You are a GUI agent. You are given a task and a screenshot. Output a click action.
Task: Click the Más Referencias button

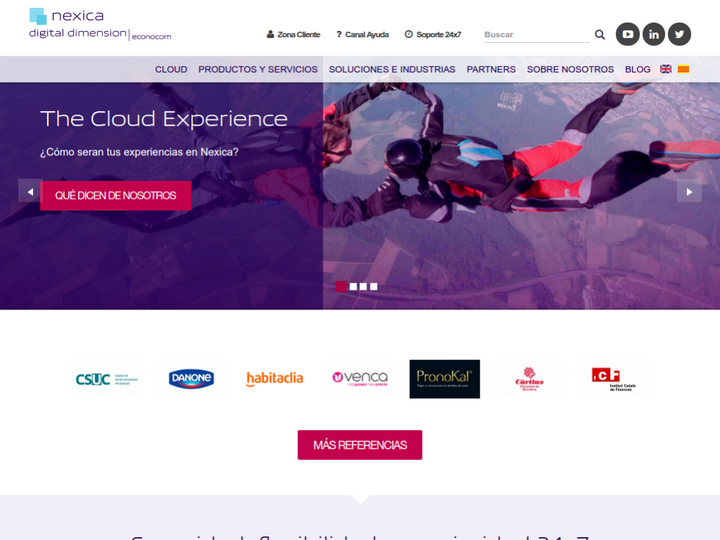click(x=360, y=445)
